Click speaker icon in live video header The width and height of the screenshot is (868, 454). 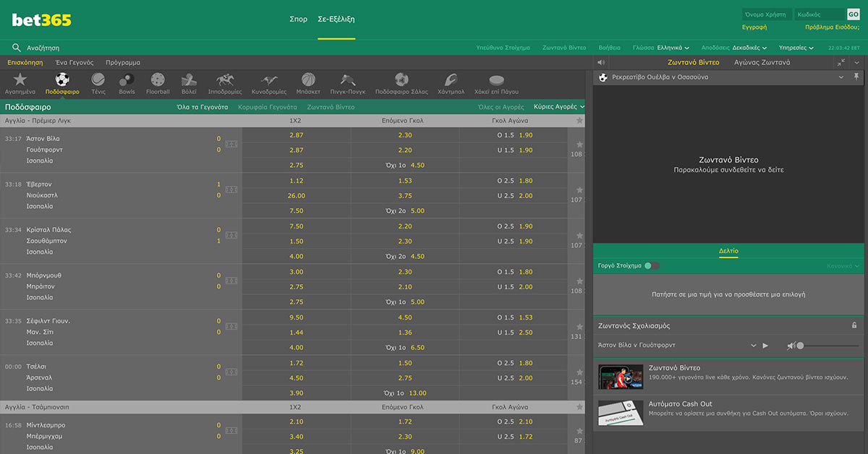(601, 62)
